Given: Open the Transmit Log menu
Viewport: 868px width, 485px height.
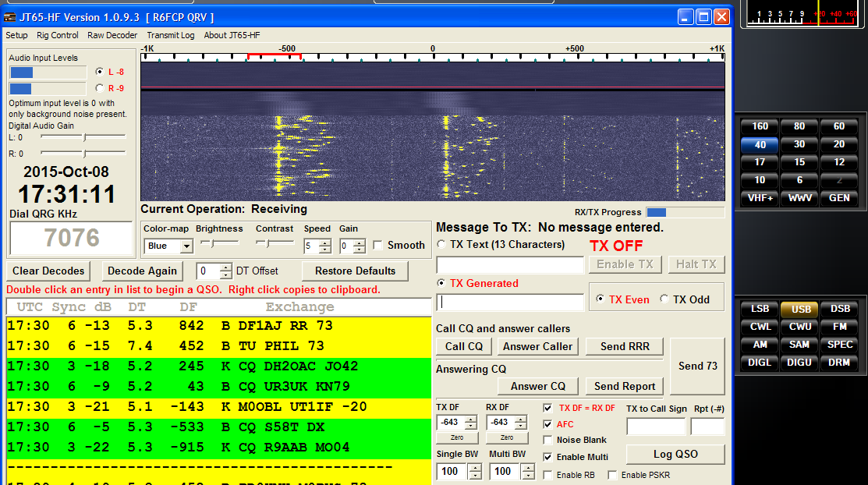Looking at the screenshot, I should point(170,35).
